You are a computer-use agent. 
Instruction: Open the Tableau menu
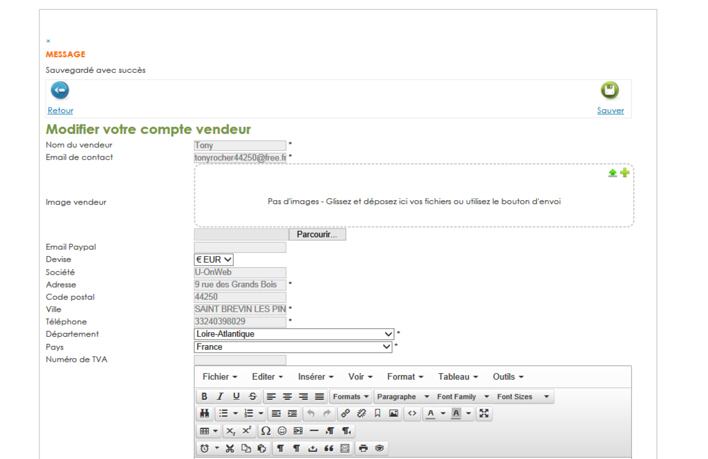pos(458,376)
